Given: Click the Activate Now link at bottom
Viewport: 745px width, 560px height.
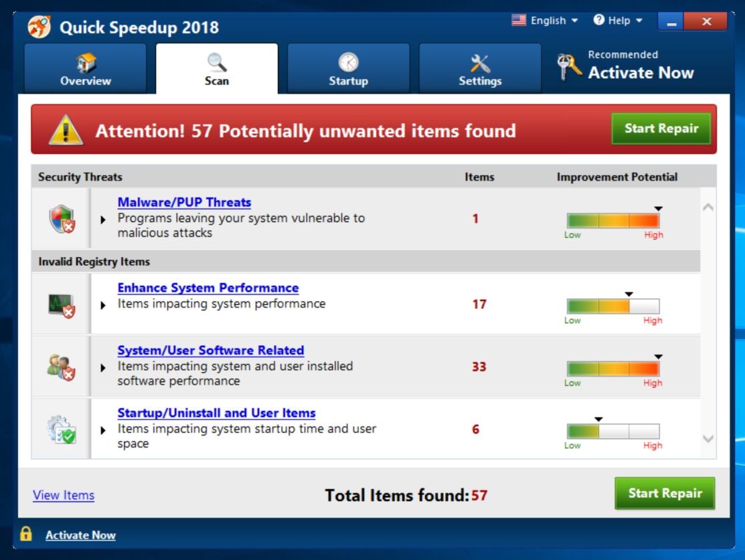Looking at the screenshot, I should [80, 535].
